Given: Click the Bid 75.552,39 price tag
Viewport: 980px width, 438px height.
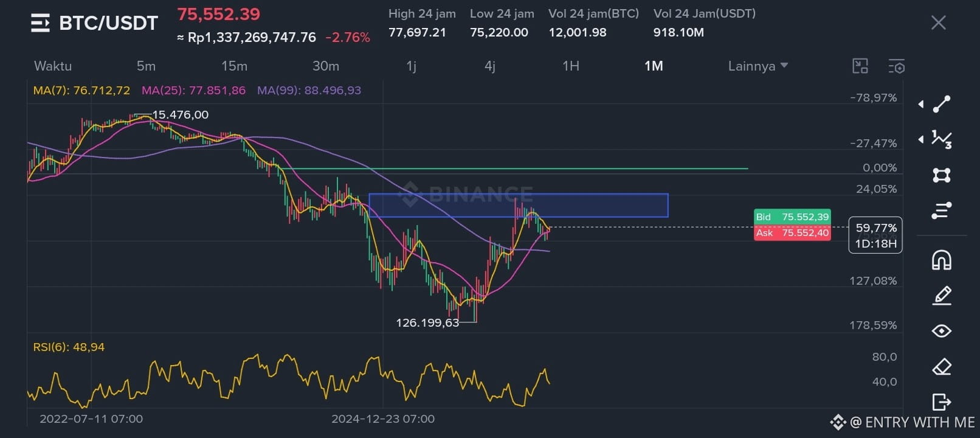Looking at the screenshot, I should coord(792,217).
